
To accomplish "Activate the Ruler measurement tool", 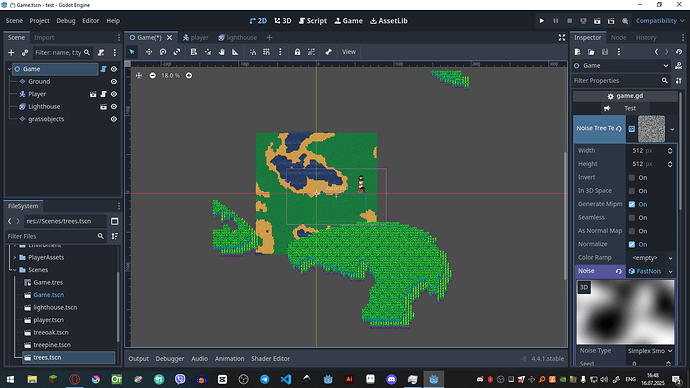I will 235,52.
